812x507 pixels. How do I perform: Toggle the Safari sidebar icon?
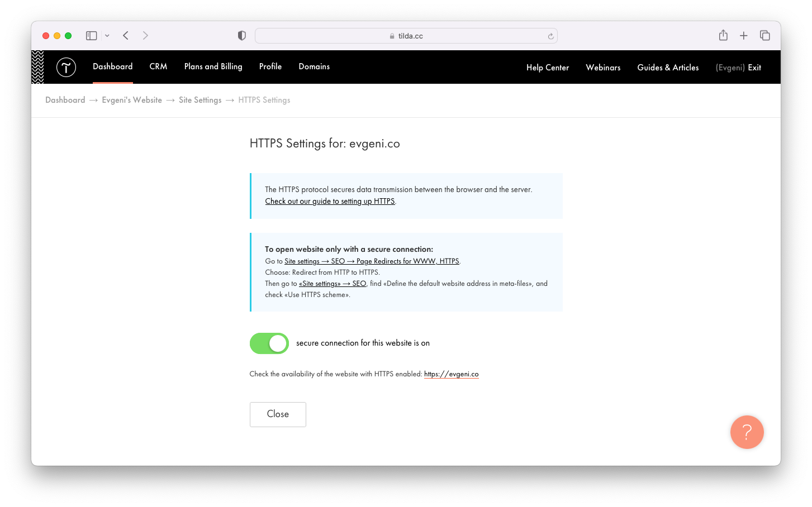[x=91, y=35]
